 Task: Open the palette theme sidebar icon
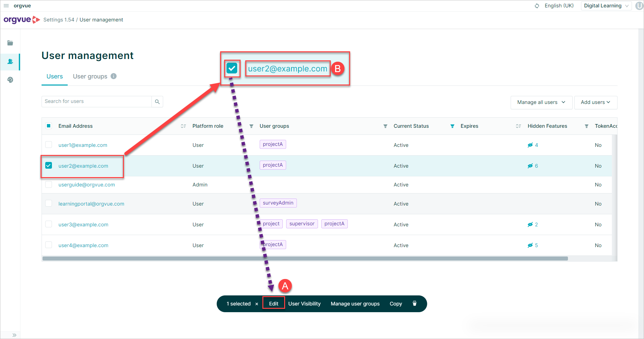coord(10,80)
